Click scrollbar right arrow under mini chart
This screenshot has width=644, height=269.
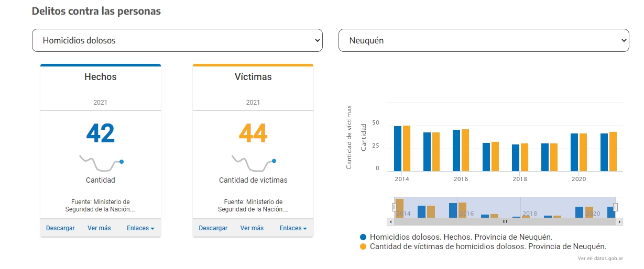tap(620, 222)
